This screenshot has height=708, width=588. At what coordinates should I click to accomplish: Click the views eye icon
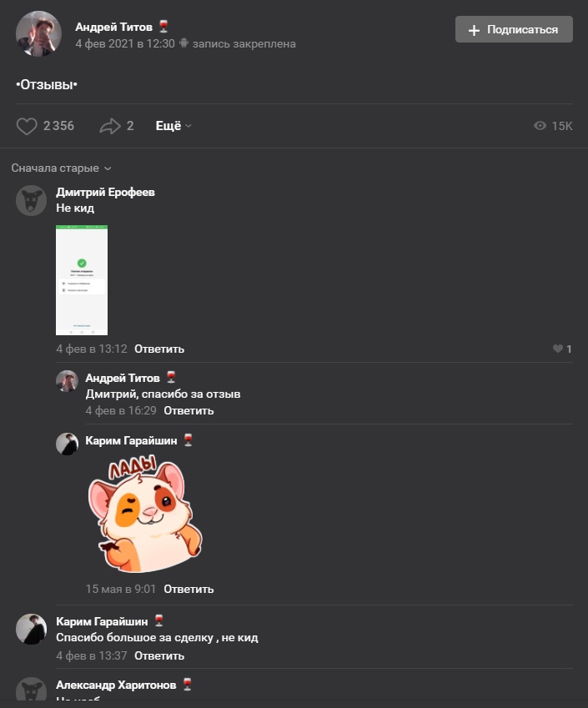click(540, 126)
